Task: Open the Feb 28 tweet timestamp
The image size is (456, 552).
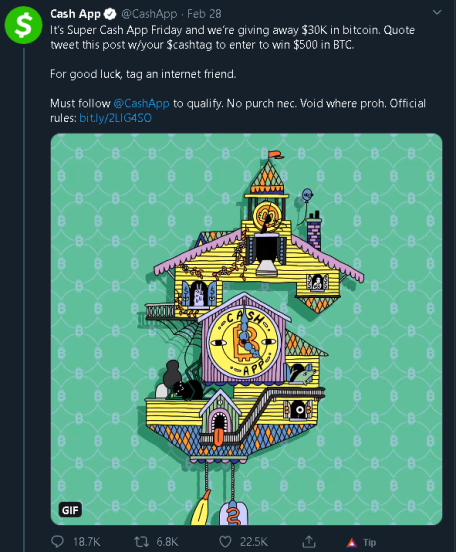Action: pos(204,14)
